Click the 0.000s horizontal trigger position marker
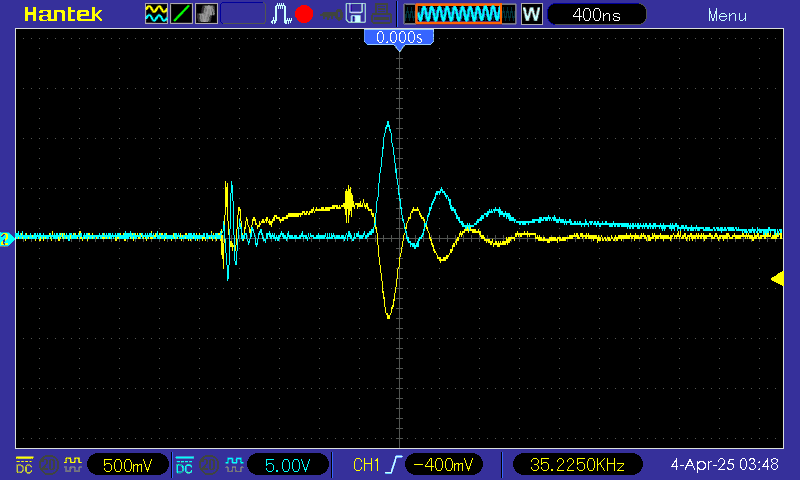This screenshot has height=480, width=800. click(399, 38)
